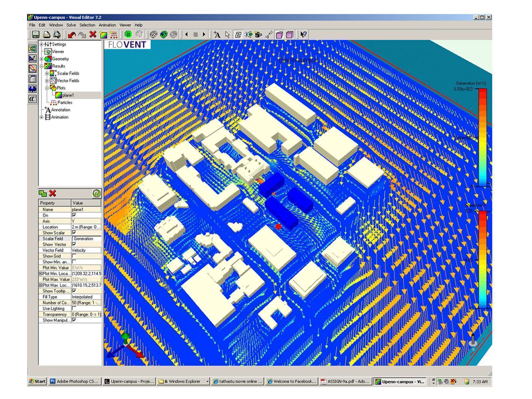Open the Solve menu

pos(71,25)
